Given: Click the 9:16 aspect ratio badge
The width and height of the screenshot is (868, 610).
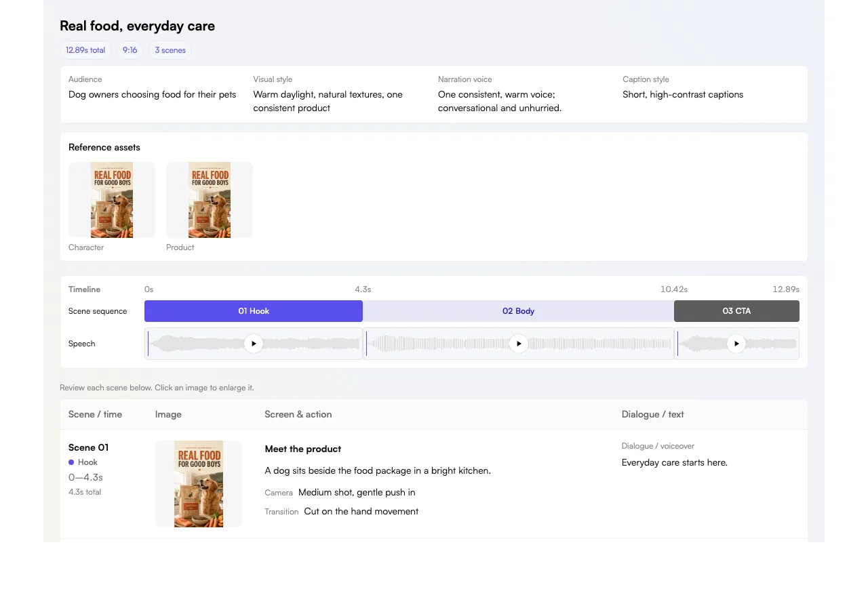Looking at the screenshot, I should tap(130, 50).
